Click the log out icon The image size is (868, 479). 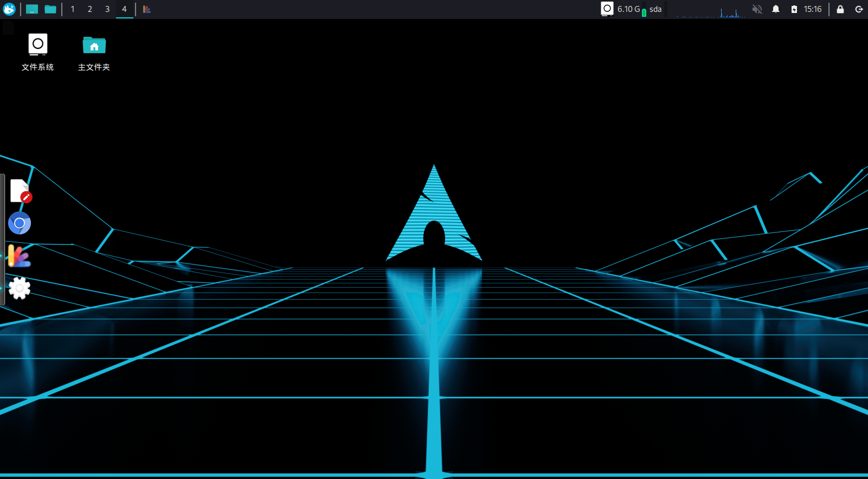859,9
